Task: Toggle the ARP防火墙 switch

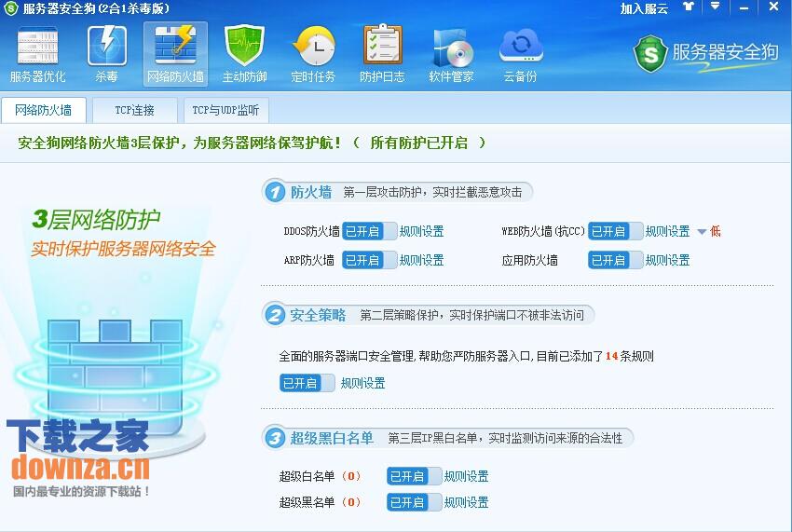Action: point(370,260)
